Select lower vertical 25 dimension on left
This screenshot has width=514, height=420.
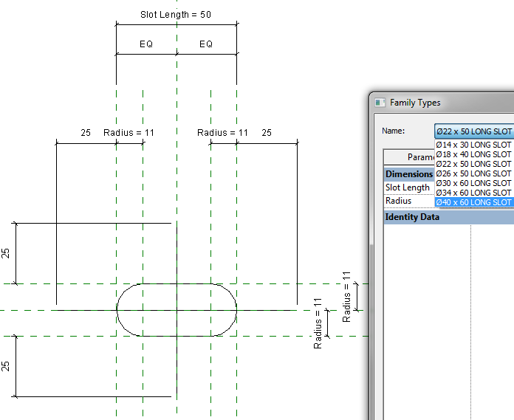tap(6, 366)
